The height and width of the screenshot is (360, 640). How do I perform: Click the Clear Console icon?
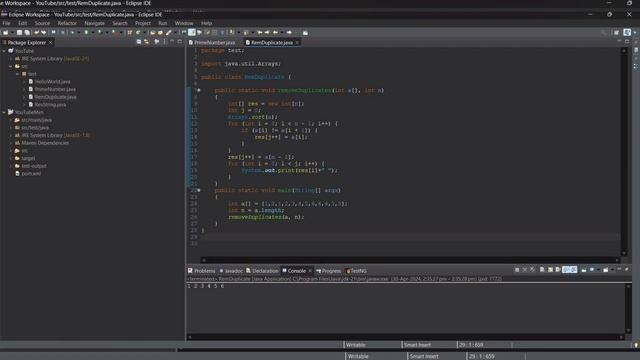[x=542, y=270]
